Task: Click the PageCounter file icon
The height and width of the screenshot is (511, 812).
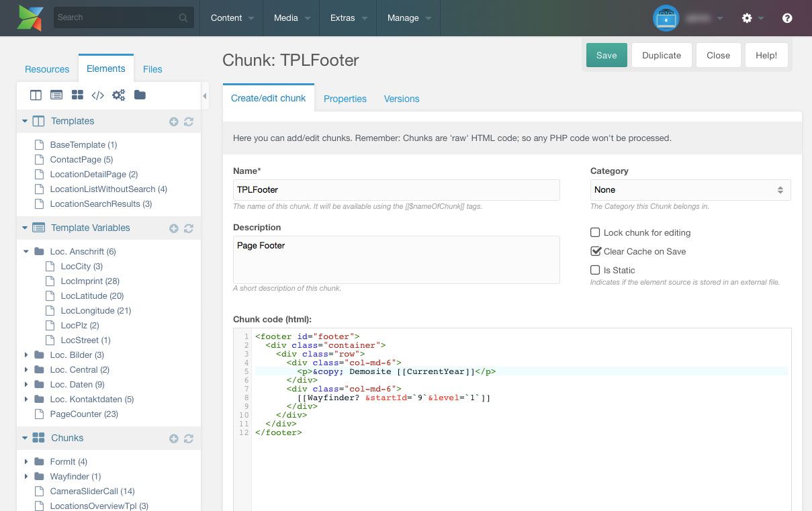Action: 39,414
